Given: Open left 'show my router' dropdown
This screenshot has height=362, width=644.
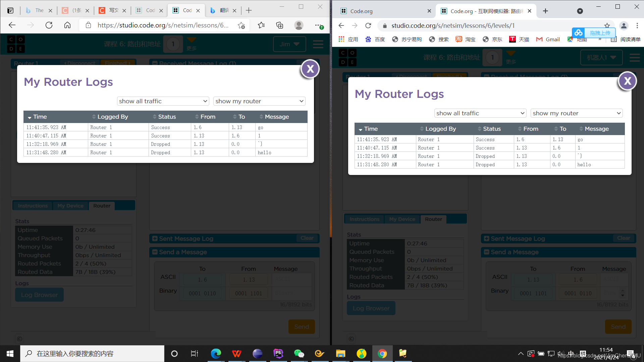Looking at the screenshot, I should (259, 101).
